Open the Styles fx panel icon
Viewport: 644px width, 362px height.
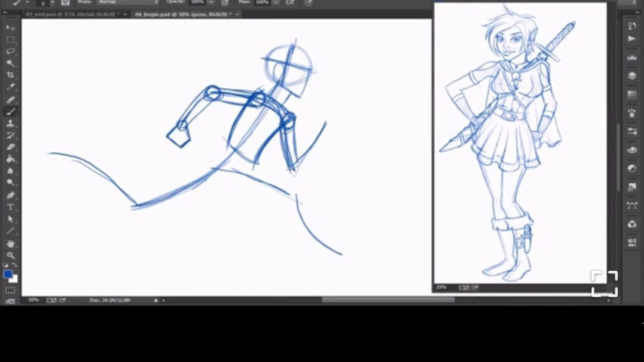pos(632,187)
